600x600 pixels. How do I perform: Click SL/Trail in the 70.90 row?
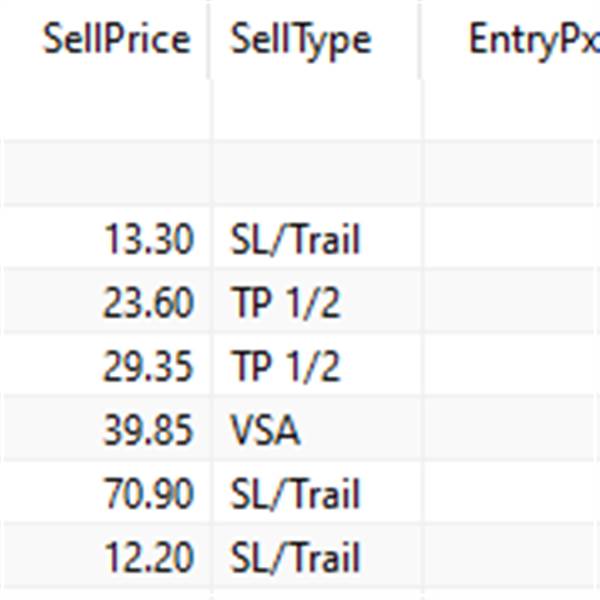point(294,495)
